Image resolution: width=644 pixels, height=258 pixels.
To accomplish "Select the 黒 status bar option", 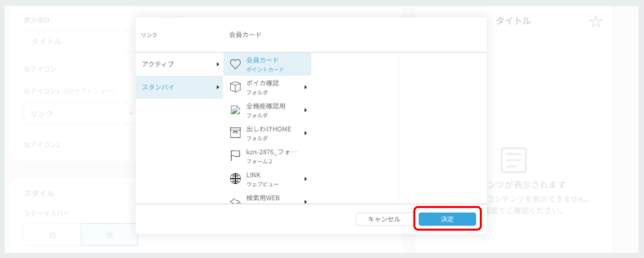I will [109, 235].
